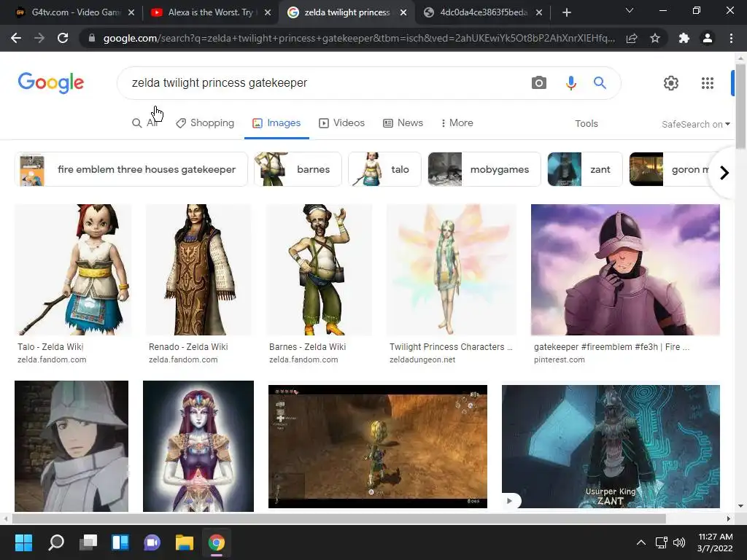
Task: Open the SafeSearch on dropdown
Action: click(x=695, y=124)
